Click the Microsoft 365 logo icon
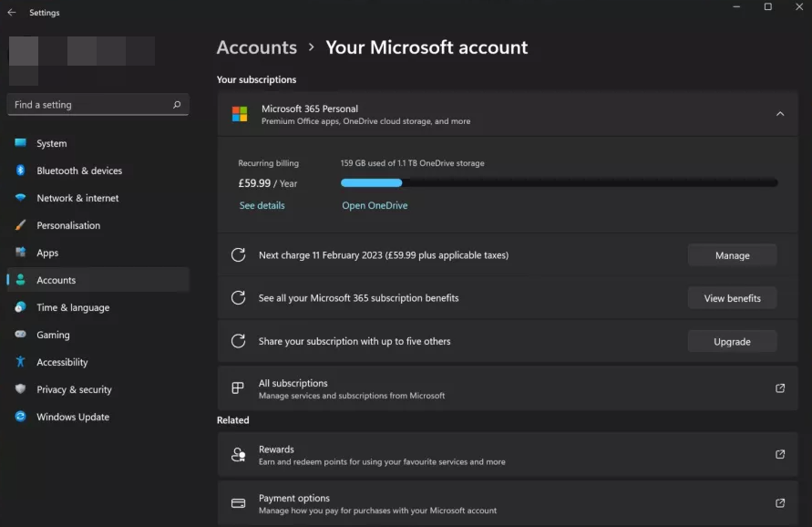Screen dimensions: 812x527 (240, 114)
